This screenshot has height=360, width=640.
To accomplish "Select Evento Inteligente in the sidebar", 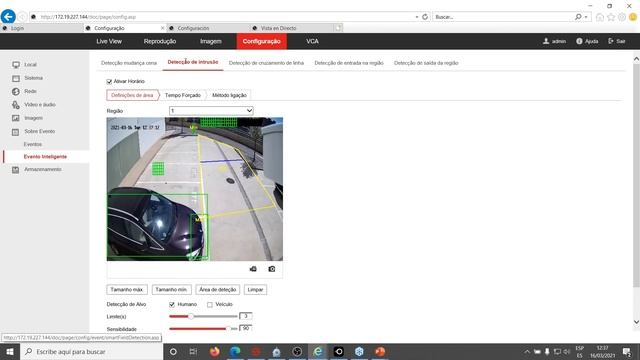I will (x=45, y=157).
